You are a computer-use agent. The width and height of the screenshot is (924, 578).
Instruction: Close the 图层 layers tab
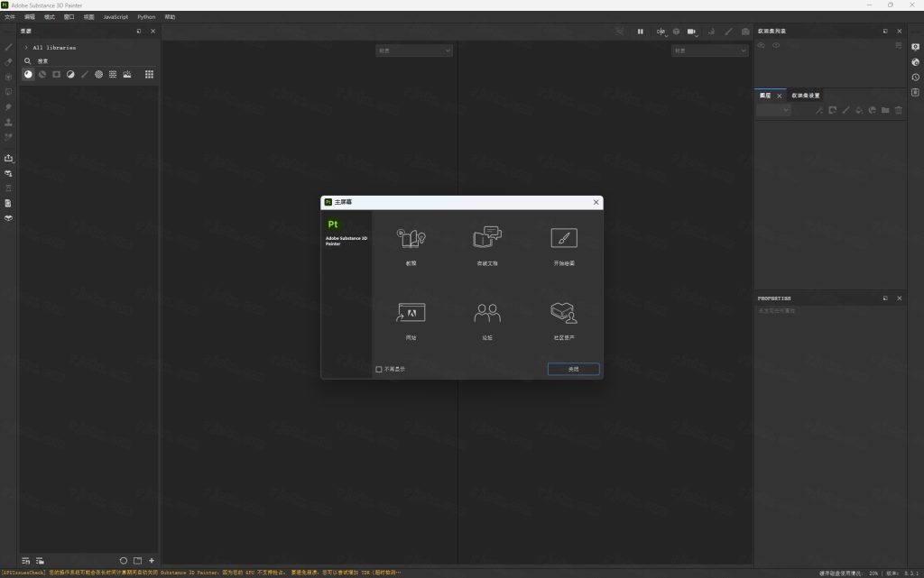[779, 96]
